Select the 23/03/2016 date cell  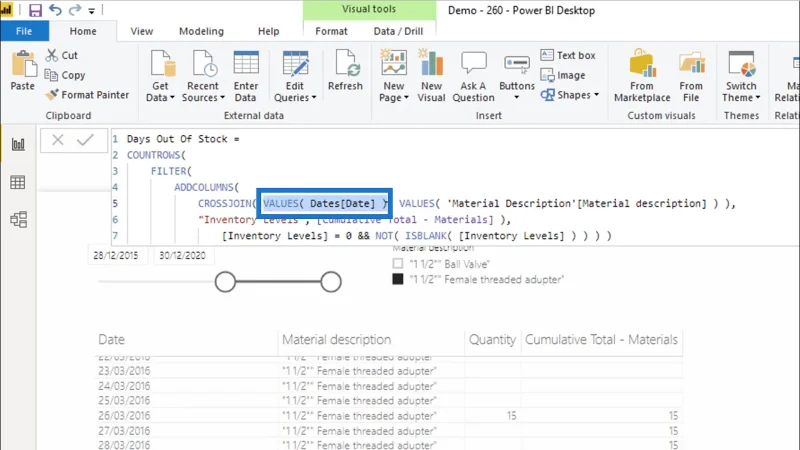click(x=124, y=371)
